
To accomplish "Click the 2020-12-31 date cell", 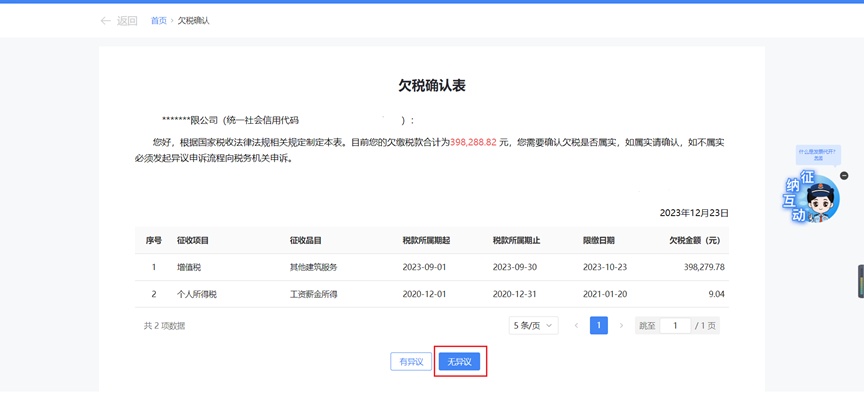I will click(x=515, y=294).
